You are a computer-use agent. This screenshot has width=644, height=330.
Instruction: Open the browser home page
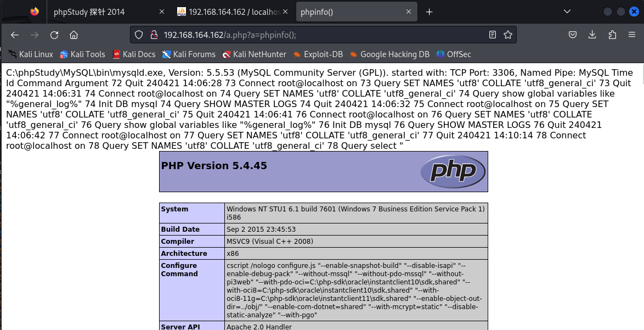point(74,35)
